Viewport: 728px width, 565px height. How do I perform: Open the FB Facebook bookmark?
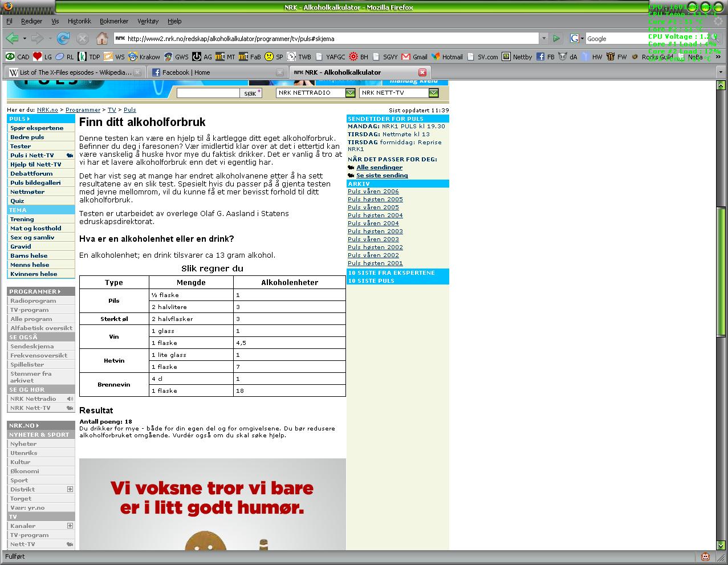click(x=546, y=56)
